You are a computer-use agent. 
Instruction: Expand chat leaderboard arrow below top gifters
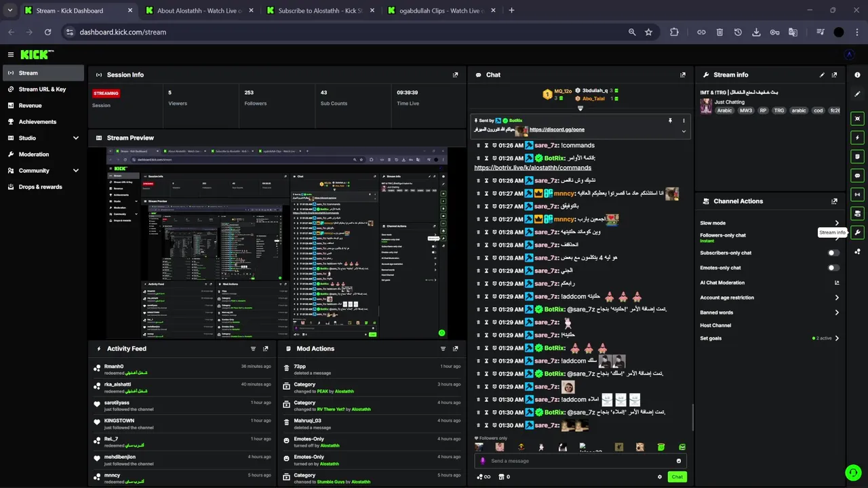tap(580, 108)
